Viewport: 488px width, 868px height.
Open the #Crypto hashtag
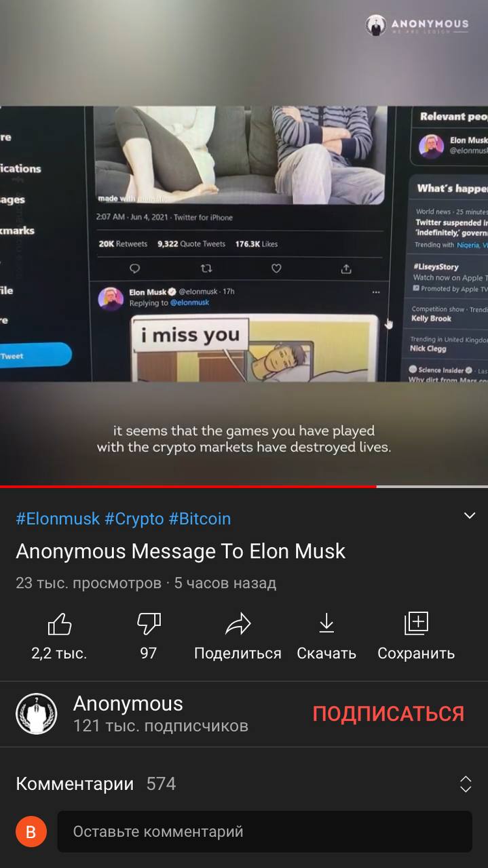point(134,519)
